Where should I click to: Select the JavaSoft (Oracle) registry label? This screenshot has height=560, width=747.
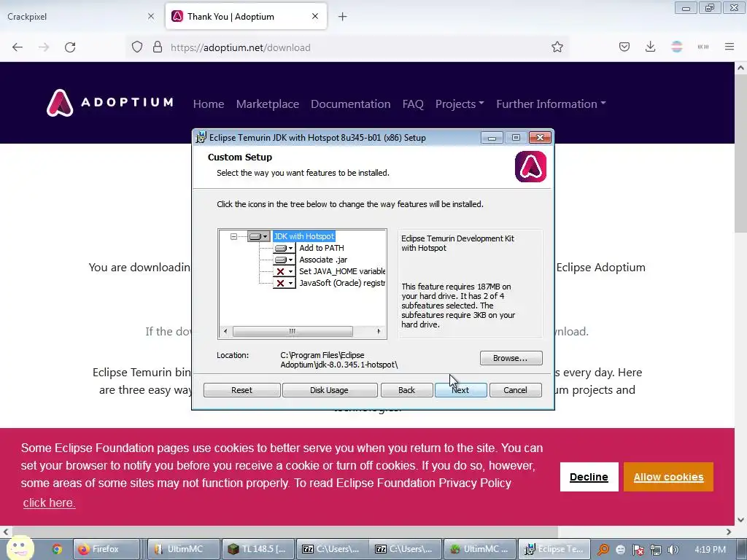point(342,284)
